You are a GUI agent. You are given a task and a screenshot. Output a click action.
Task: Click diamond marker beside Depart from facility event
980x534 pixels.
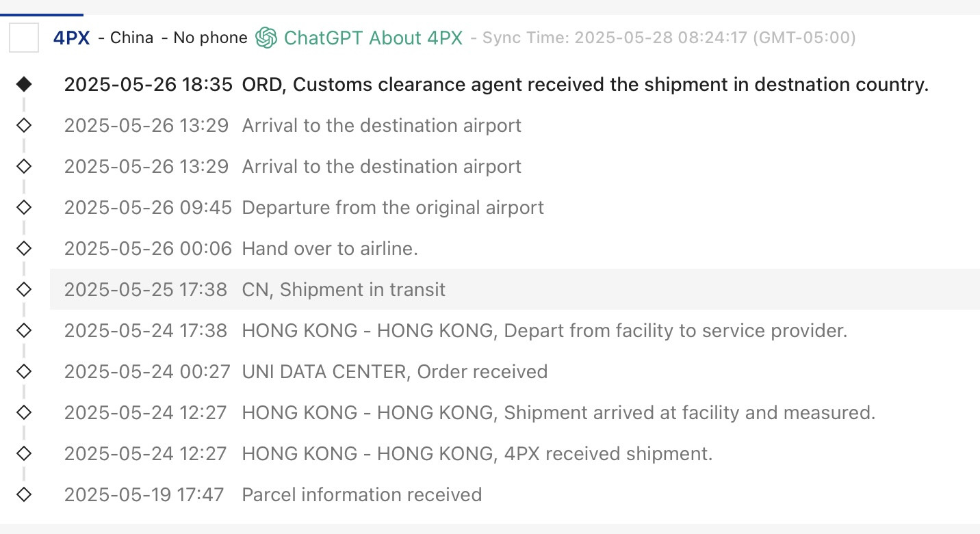[x=24, y=330]
